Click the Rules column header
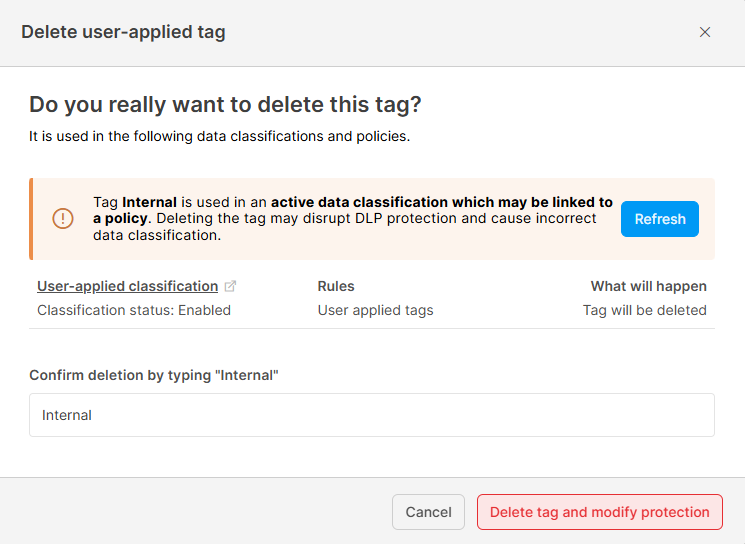745x544 pixels. pyautogui.click(x=336, y=286)
